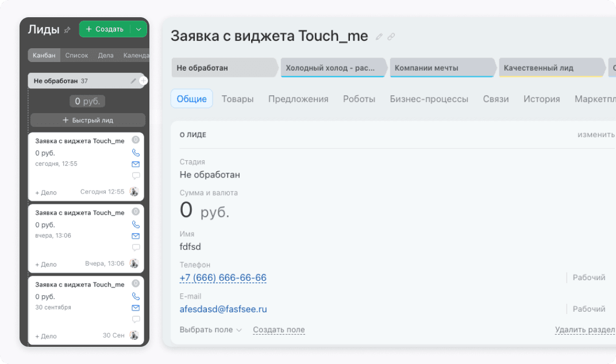
Task: Click the mail icon on the 30 сентября card
Action: [x=136, y=308]
